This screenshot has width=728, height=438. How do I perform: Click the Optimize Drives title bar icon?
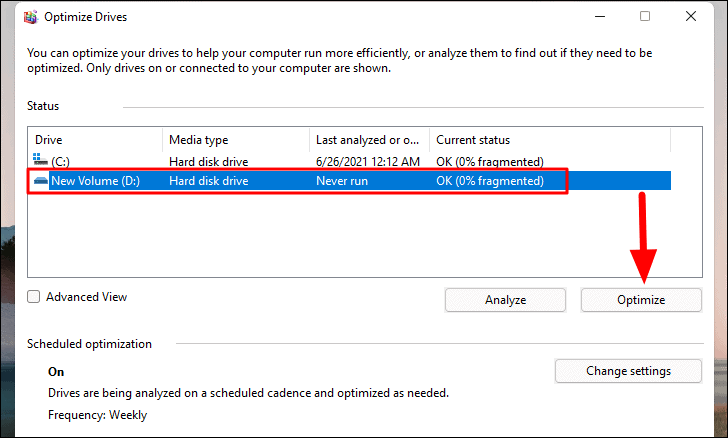[31, 17]
